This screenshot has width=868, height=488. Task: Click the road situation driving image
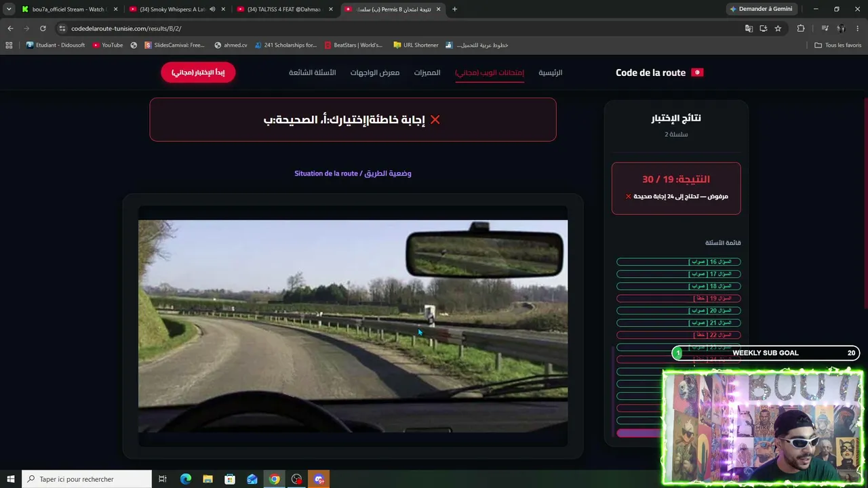click(353, 326)
